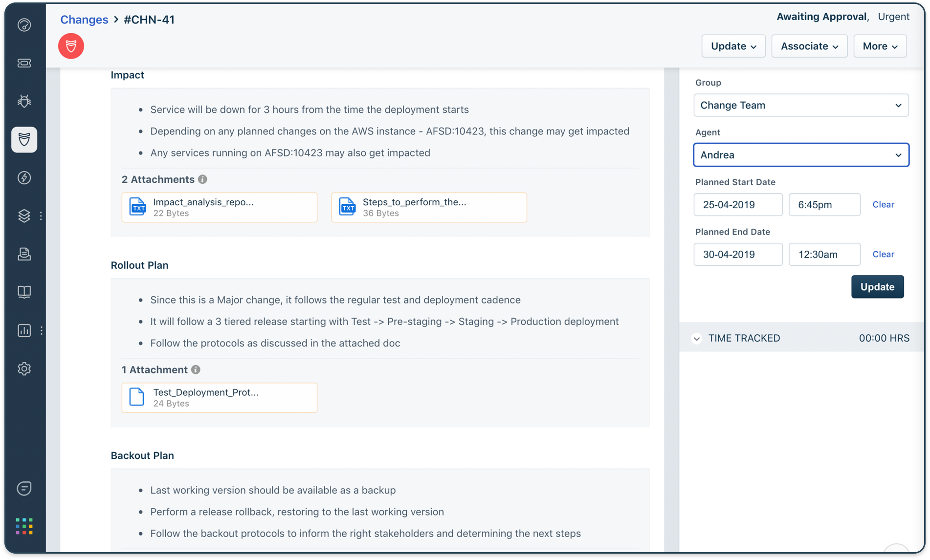Navigate back via Changes breadcrumb link
Image resolution: width=930 pixels, height=560 pixels.
(84, 20)
